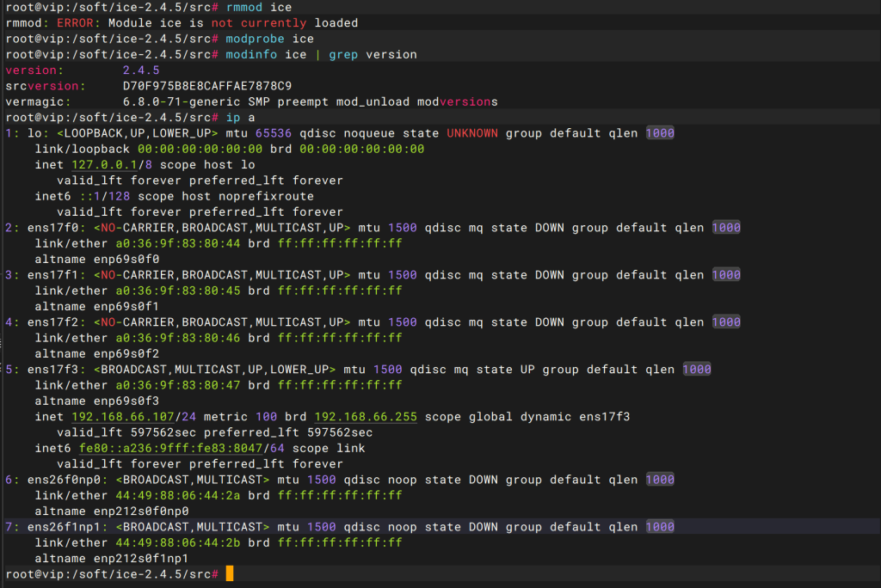
Task: Click the broadcast address 192.168.66.255
Action: pyautogui.click(x=365, y=416)
